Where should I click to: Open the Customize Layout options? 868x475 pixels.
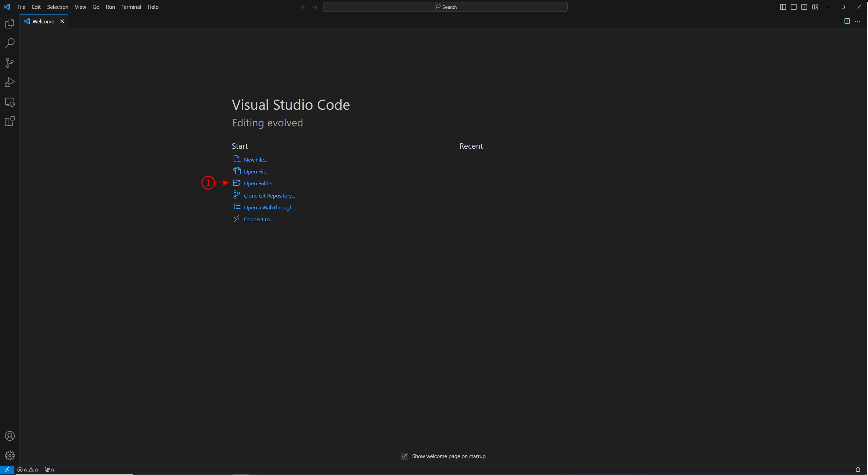(815, 7)
